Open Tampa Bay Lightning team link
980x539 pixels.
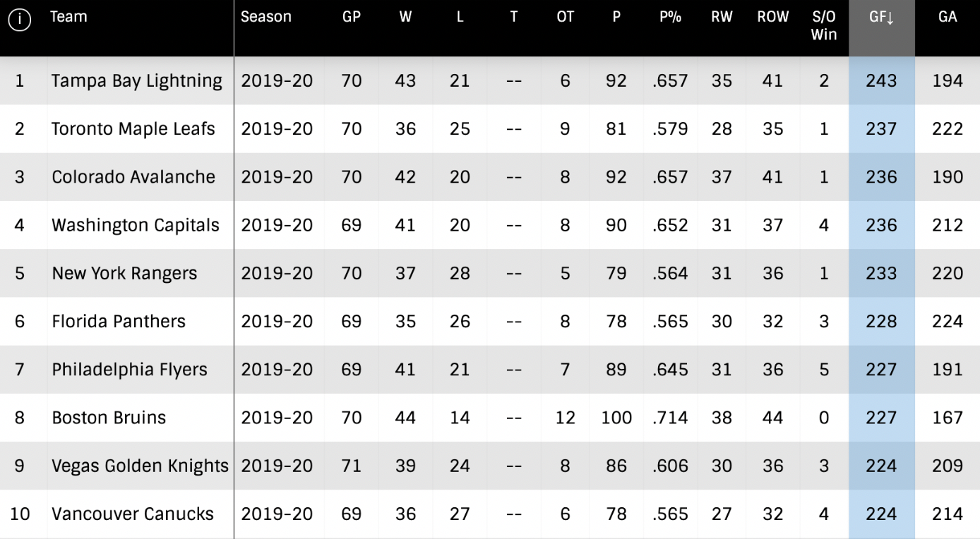pos(137,81)
